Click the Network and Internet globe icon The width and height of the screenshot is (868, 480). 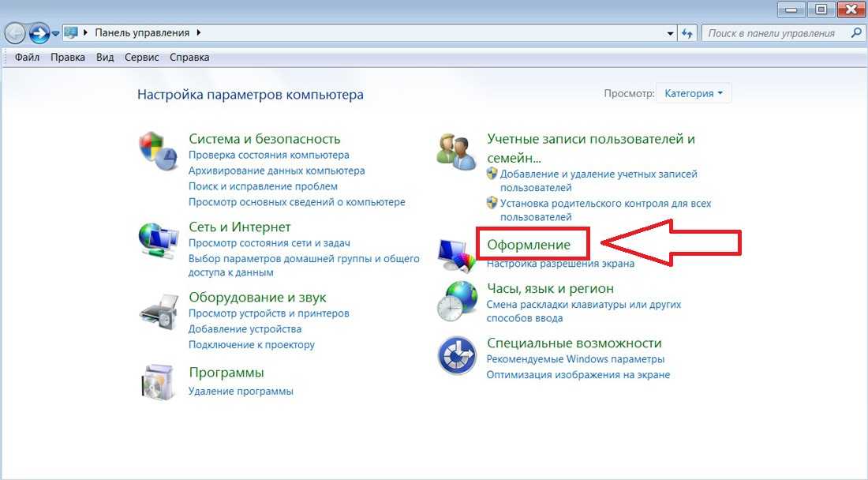coord(159,240)
